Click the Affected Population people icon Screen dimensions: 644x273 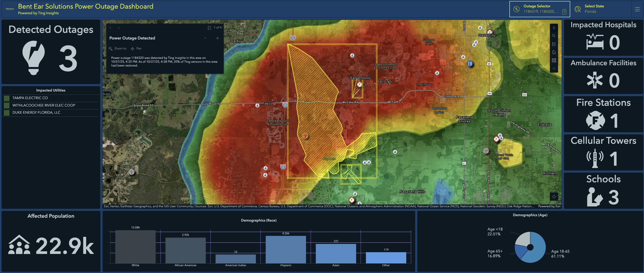coord(19,245)
